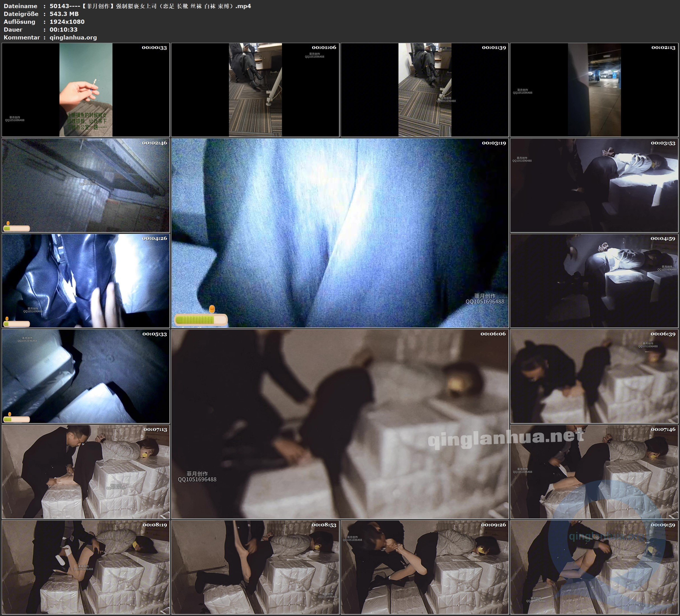
Task: Select the frame marked 00:04:26
Action: click(x=86, y=281)
